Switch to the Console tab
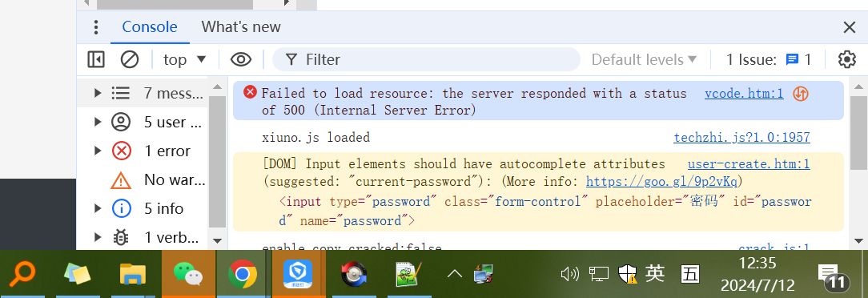868x298 pixels. (x=150, y=27)
